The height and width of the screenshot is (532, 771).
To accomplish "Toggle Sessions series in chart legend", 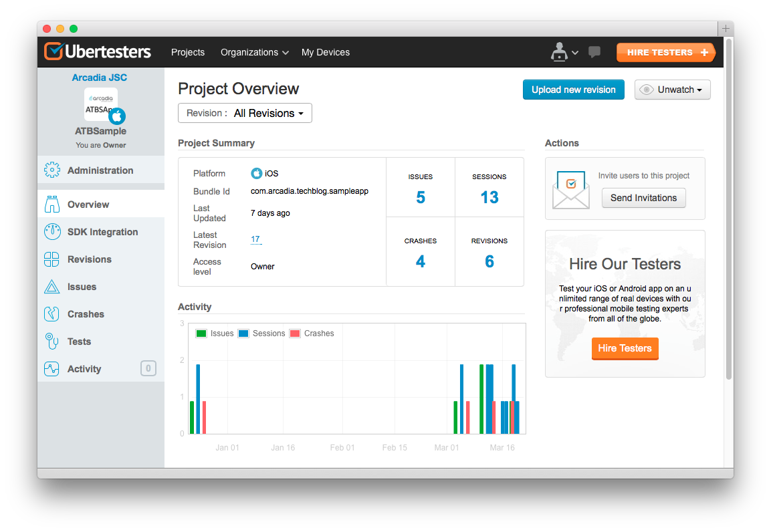I will (x=261, y=334).
